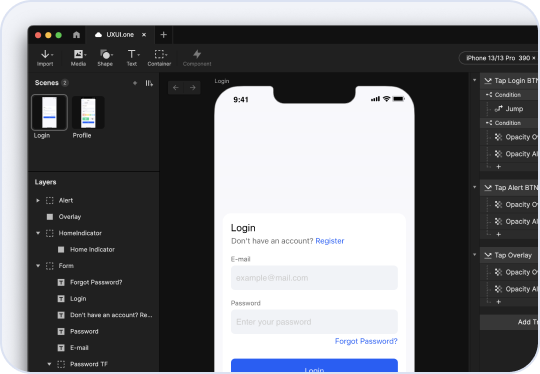
Task: Select the Login scene thumbnail
Action: [49, 113]
